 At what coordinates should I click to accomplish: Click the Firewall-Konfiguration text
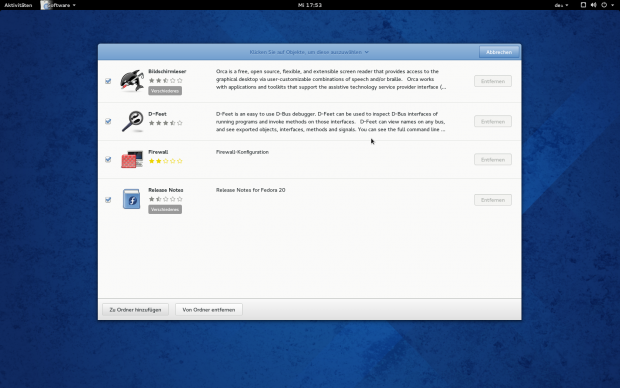(x=242, y=152)
